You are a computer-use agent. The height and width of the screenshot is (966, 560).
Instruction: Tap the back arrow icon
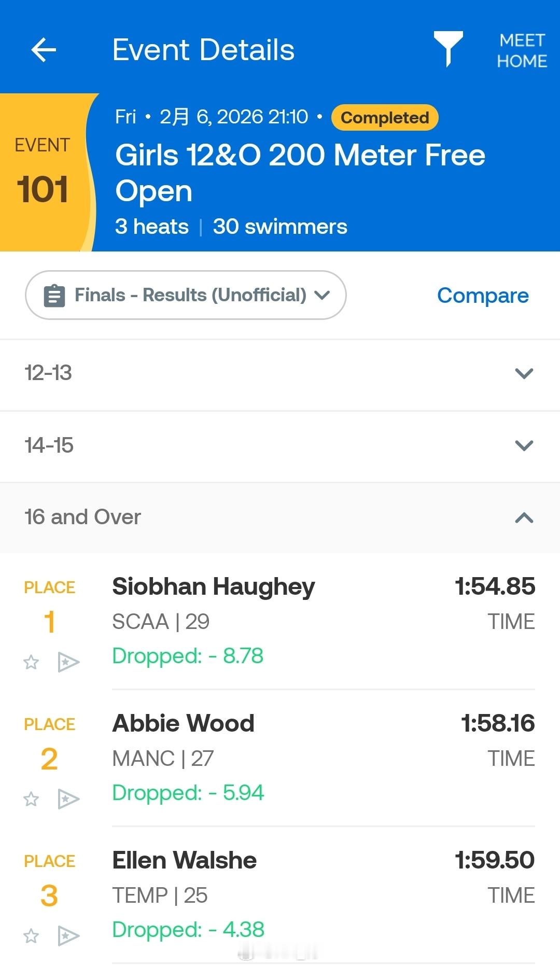(x=44, y=50)
